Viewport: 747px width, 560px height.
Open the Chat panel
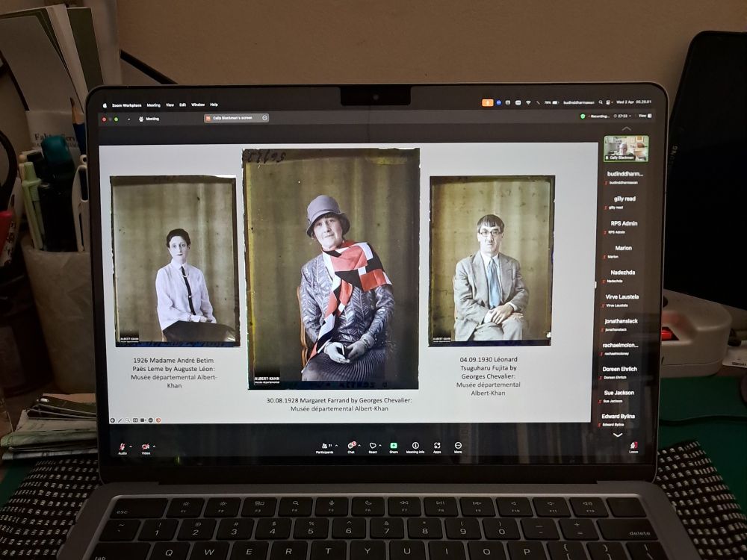click(x=352, y=447)
